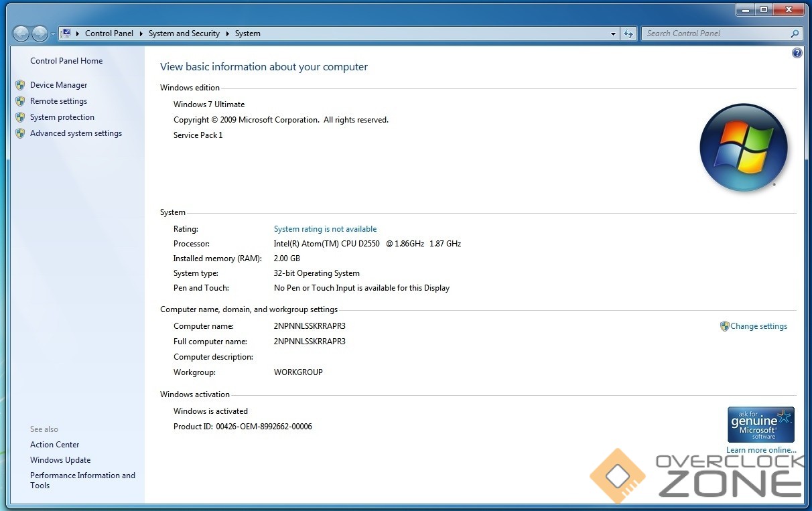Click the computer icon in the address bar
Viewport: 812px width, 511px height.
(x=66, y=33)
